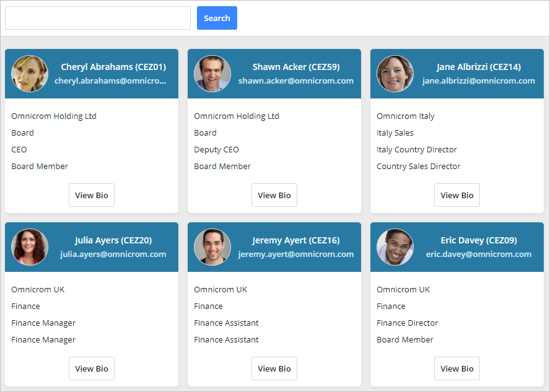Click email jeremy.ayert@omnicrom.com

pos(296,254)
